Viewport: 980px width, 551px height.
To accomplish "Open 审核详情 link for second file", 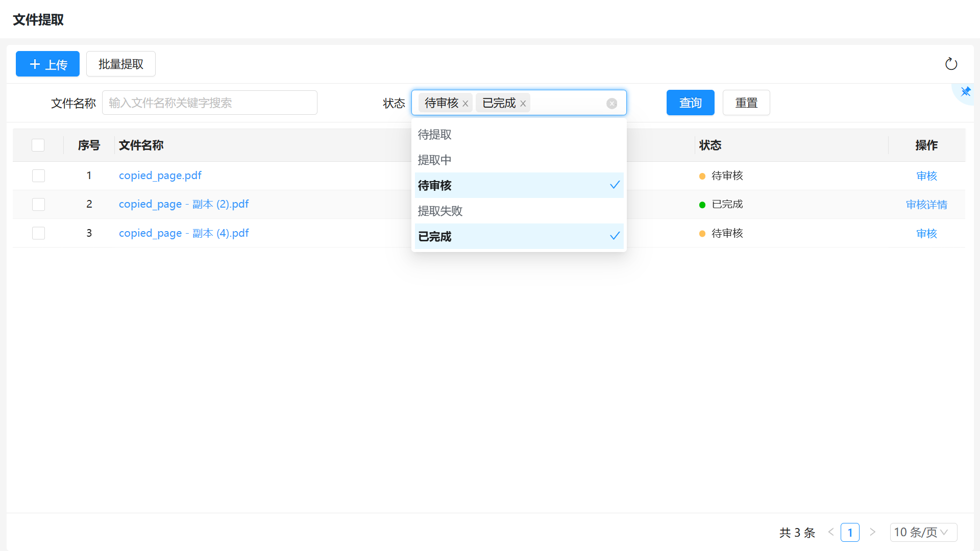I will point(926,205).
